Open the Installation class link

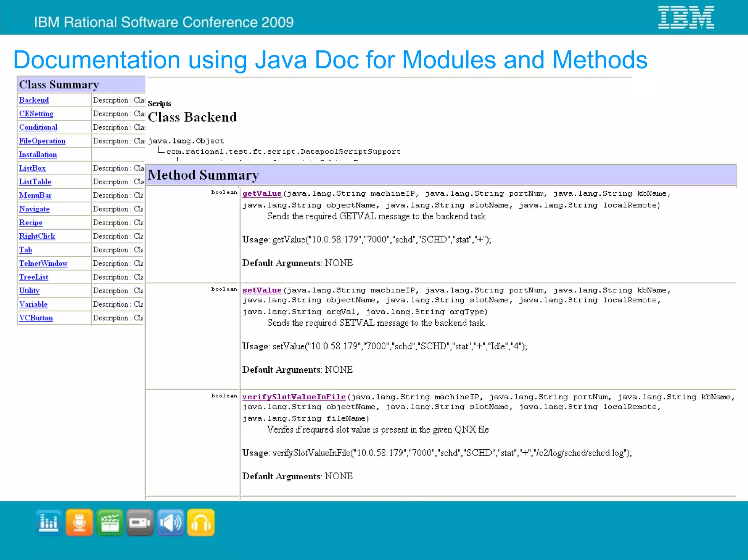[38, 154]
